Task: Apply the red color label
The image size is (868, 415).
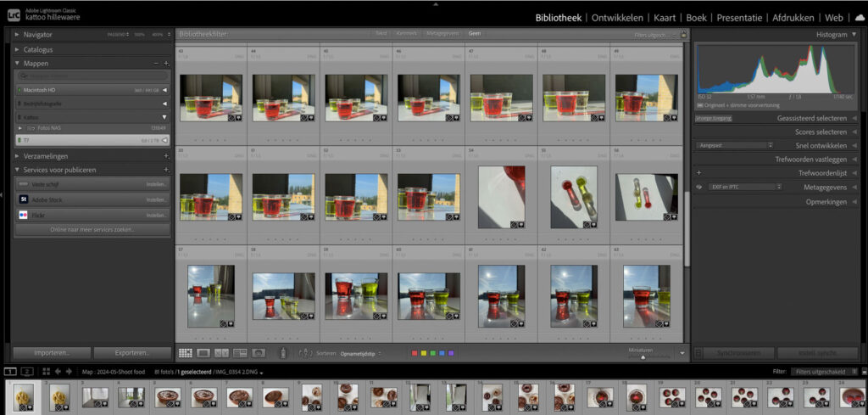Action: click(x=415, y=353)
